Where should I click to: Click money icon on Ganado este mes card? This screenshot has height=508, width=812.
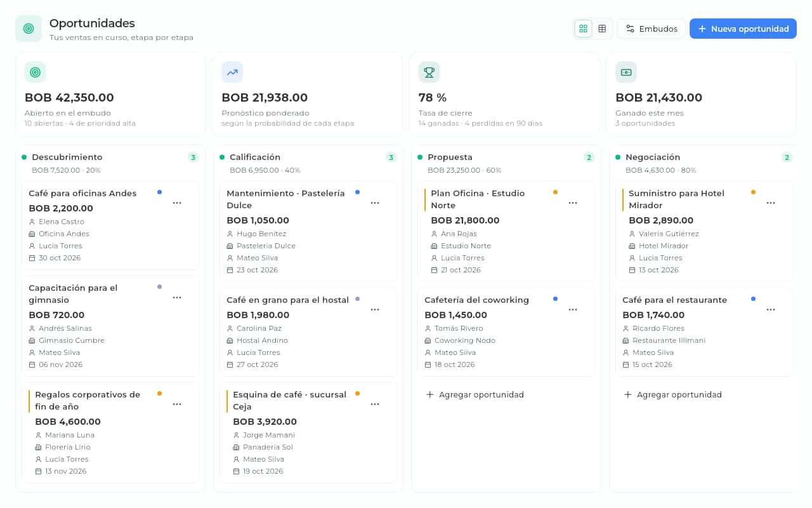pos(626,72)
